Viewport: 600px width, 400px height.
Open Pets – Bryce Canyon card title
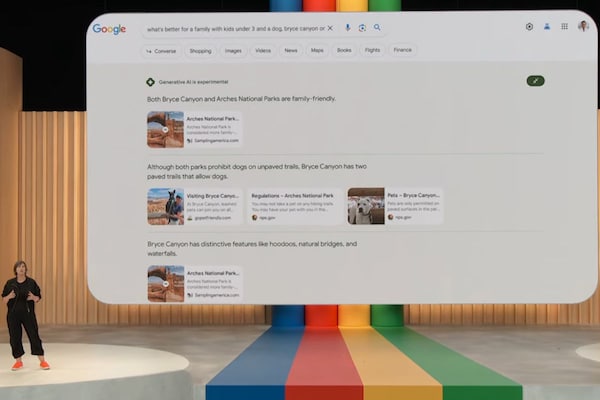tap(414, 195)
